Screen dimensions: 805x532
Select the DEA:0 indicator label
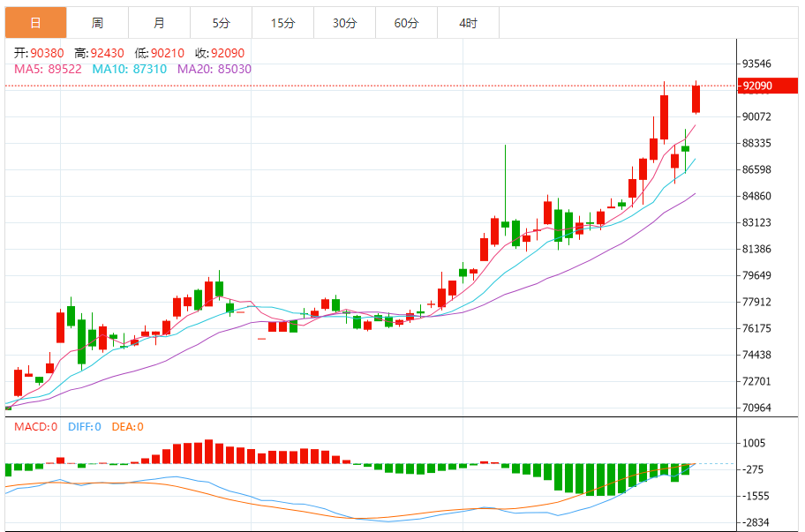(x=127, y=427)
